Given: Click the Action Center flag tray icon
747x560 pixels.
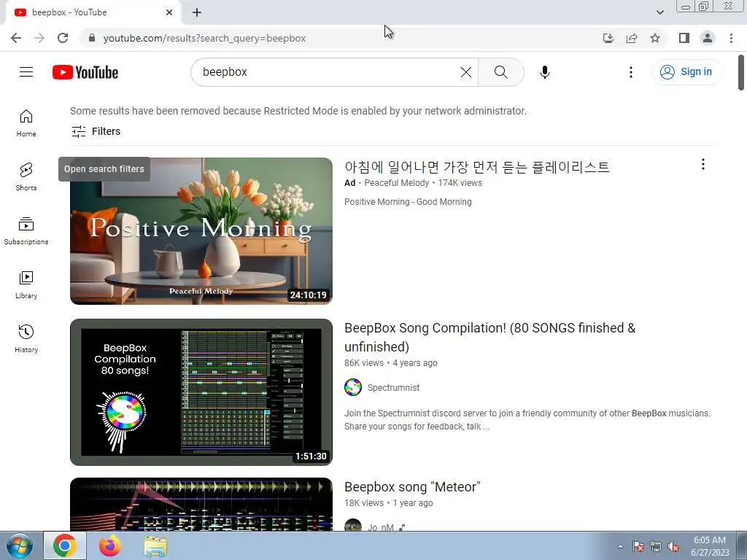Looking at the screenshot, I should click(x=638, y=547).
